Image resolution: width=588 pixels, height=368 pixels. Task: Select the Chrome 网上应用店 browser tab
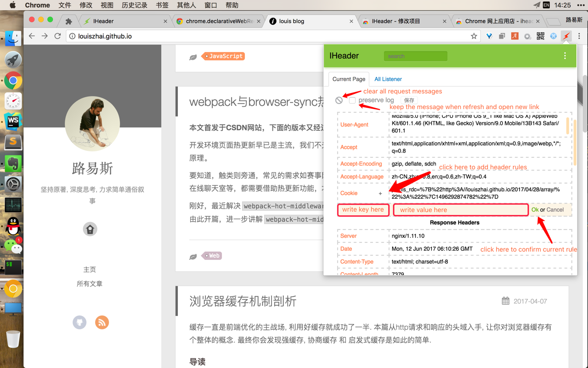pos(498,21)
